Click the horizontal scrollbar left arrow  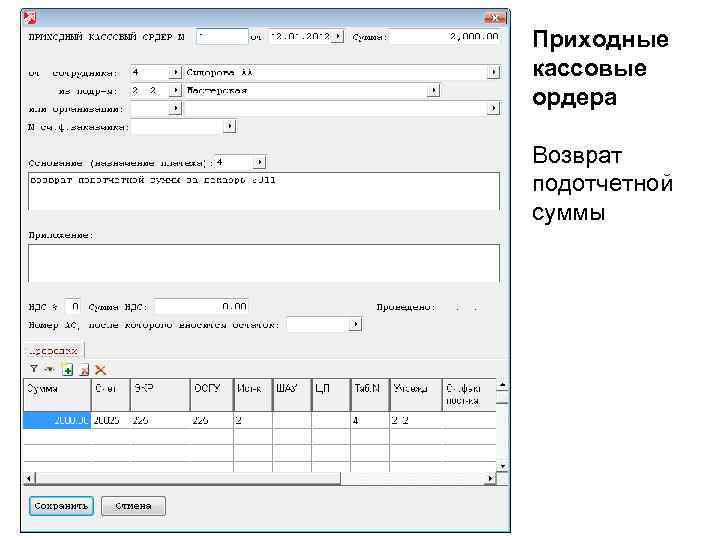tap(29, 478)
